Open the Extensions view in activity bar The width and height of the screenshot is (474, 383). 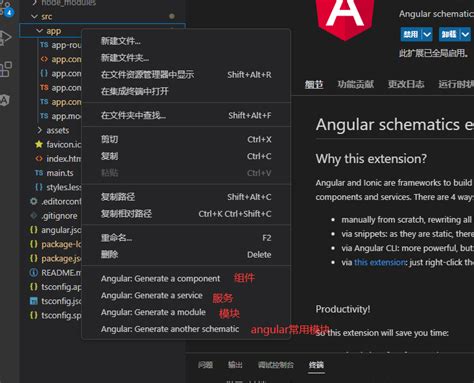[5, 69]
